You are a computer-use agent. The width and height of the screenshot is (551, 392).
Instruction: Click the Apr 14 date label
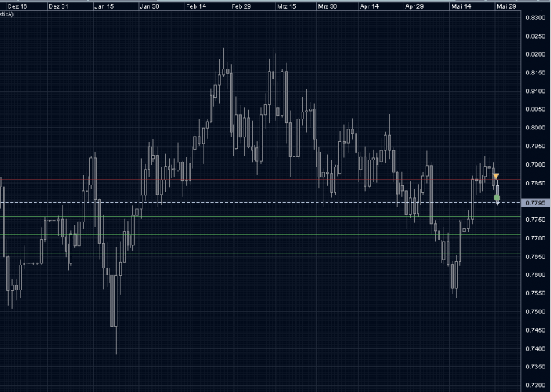(369, 6)
